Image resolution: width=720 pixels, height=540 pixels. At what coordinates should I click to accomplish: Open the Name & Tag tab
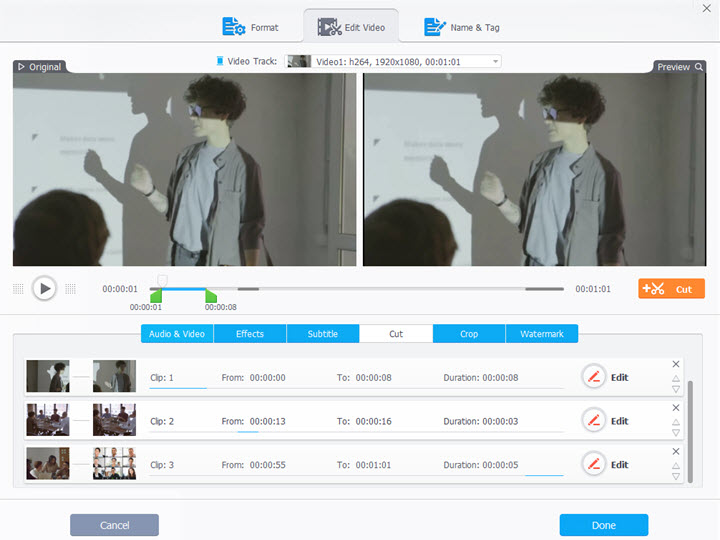[x=461, y=27]
